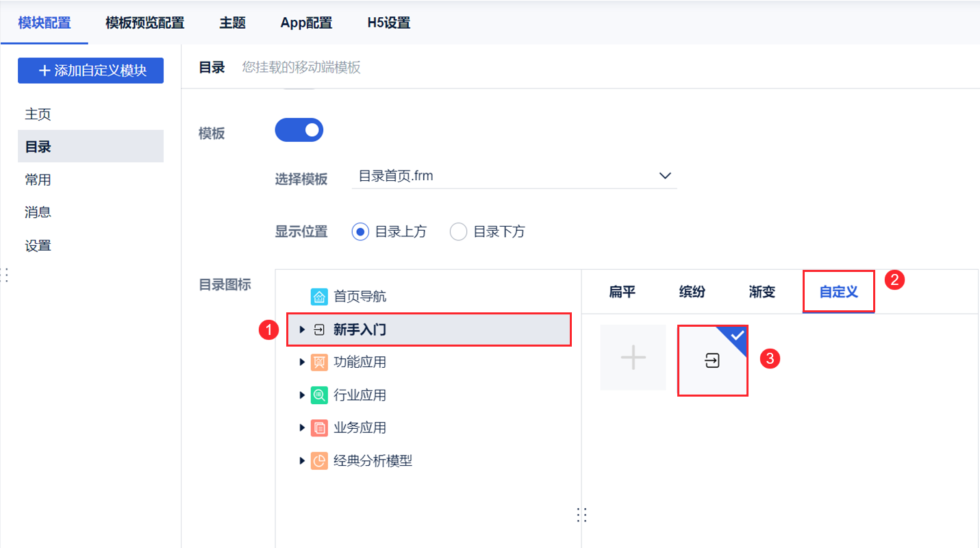This screenshot has height=548, width=980.
Task: Expand the 经典分析模型 tree node
Action: click(x=302, y=460)
